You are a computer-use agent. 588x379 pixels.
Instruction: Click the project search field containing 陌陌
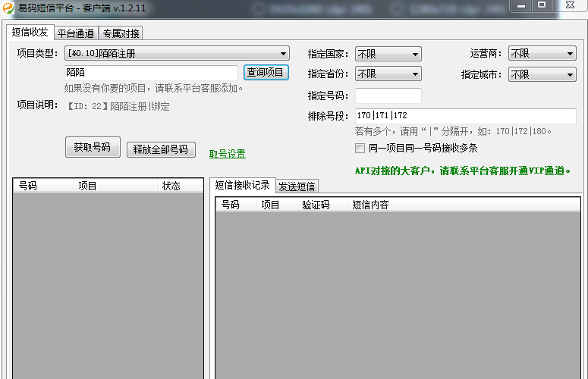pos(151,73)
